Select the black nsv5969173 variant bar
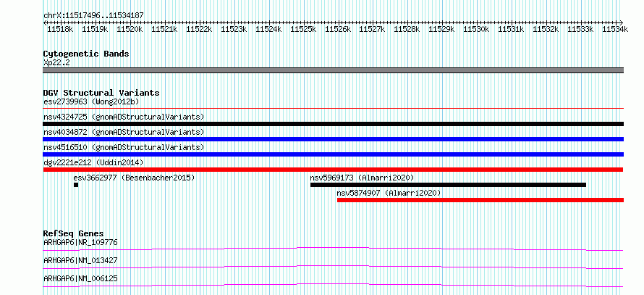The image size is (644, 295). [x=448, y=185]
